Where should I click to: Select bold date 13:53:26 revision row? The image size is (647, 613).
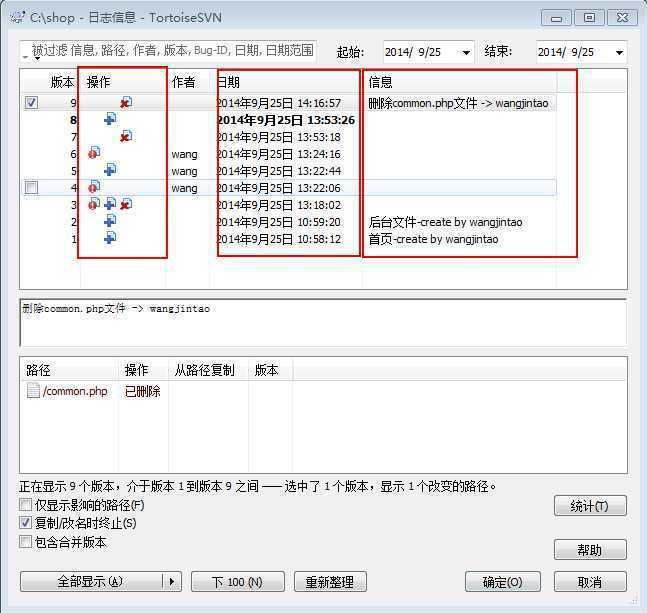286,120
